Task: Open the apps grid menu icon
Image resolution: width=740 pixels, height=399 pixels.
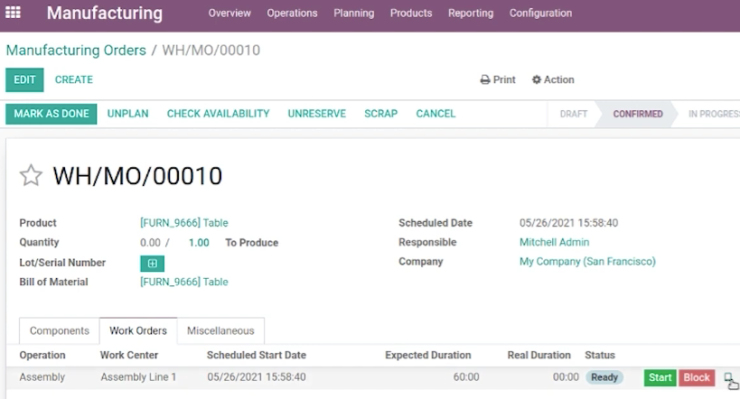Action: (13, 12)
